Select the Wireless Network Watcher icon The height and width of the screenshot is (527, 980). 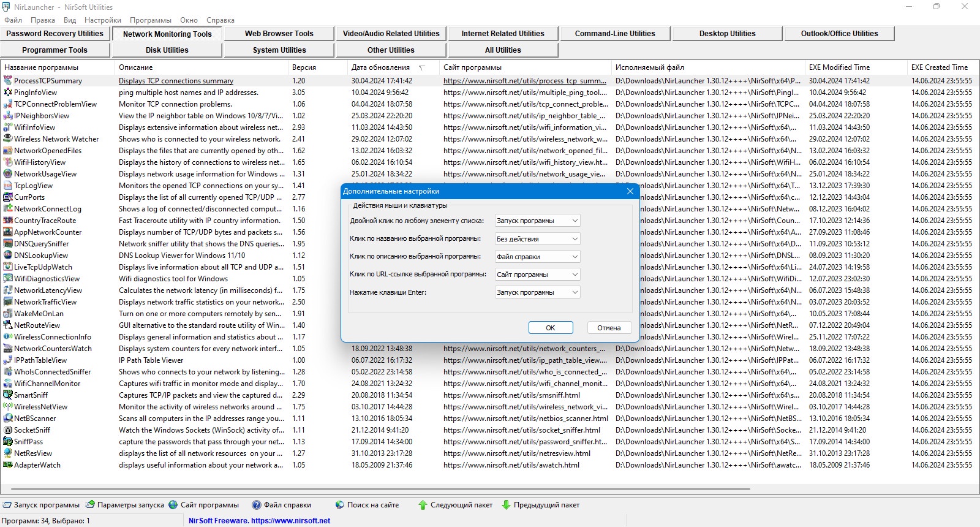[8, 139]
